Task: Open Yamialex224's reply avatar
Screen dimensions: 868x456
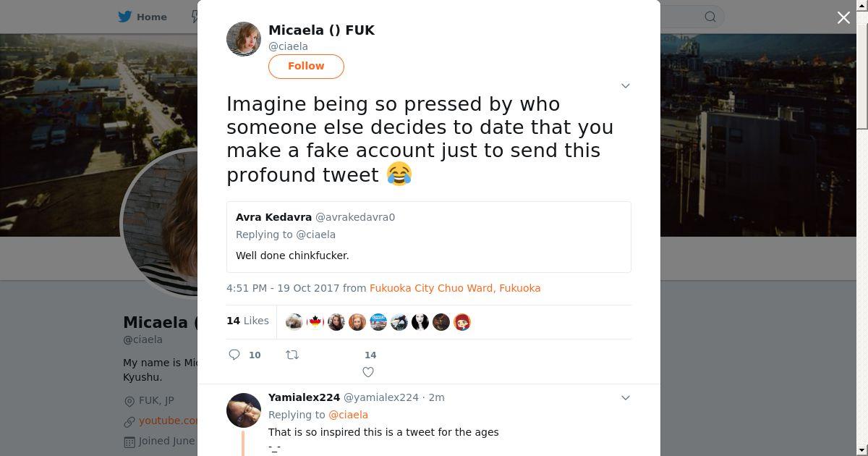Action: [x=244, y=410]
